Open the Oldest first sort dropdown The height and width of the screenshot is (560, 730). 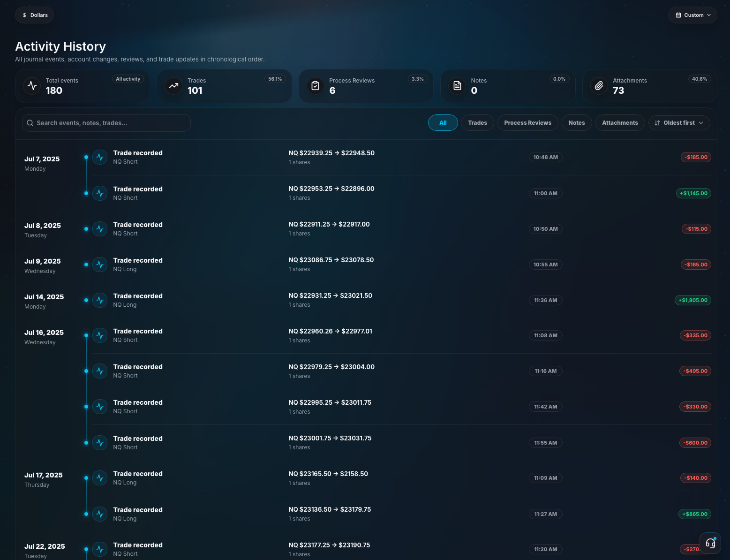click(679, 123)
